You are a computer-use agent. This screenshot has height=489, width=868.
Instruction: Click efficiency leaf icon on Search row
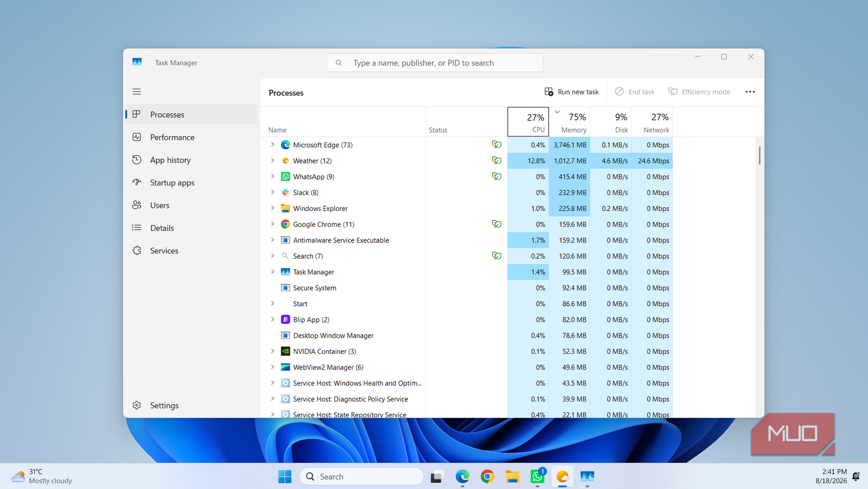496,256
